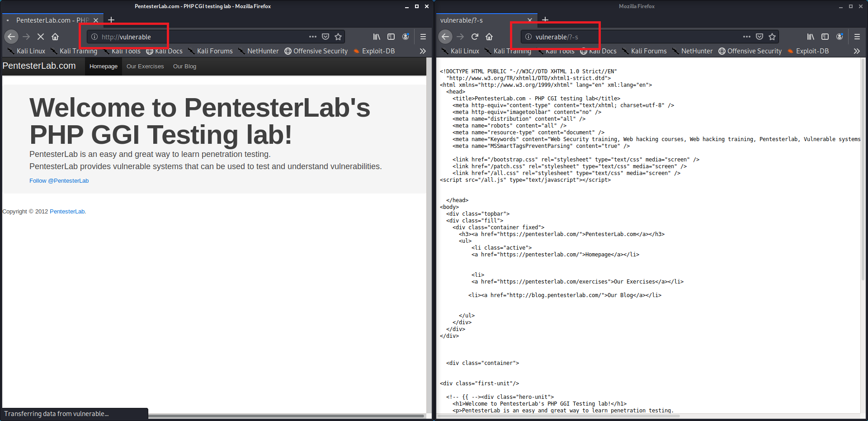The height and width of the screenshot is (421, 868).
Task: Click 'Follow @PentesterLab' link
Action: (x=59, y=181)
